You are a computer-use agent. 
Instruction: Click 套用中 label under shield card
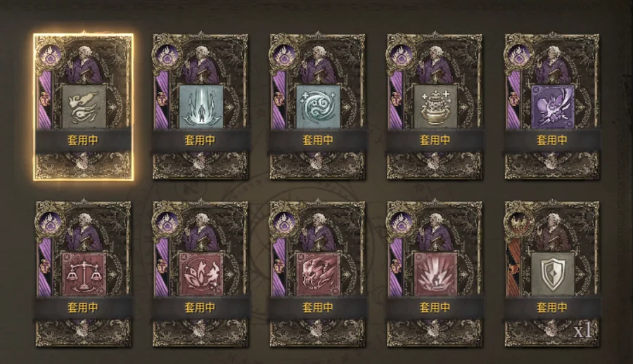552,308
